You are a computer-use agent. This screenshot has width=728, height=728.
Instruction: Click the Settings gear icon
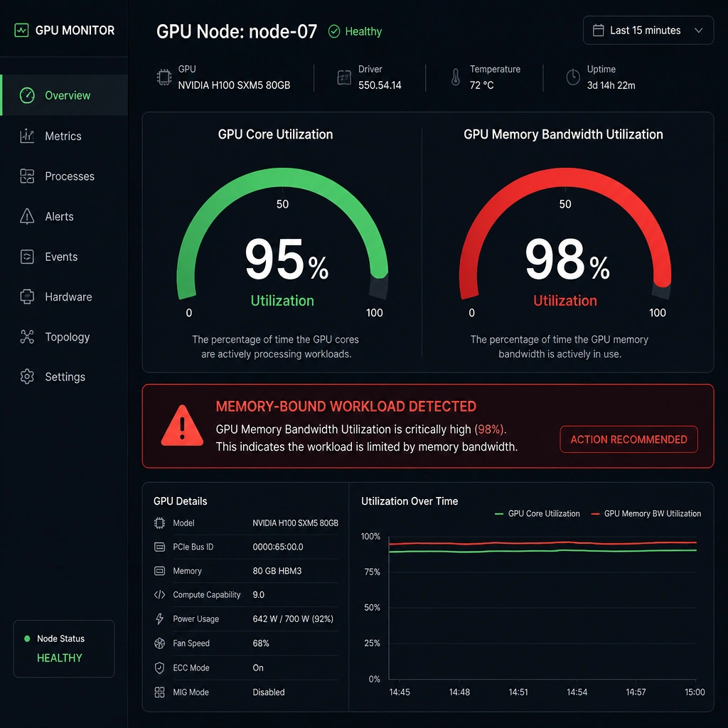pos(27,377)
